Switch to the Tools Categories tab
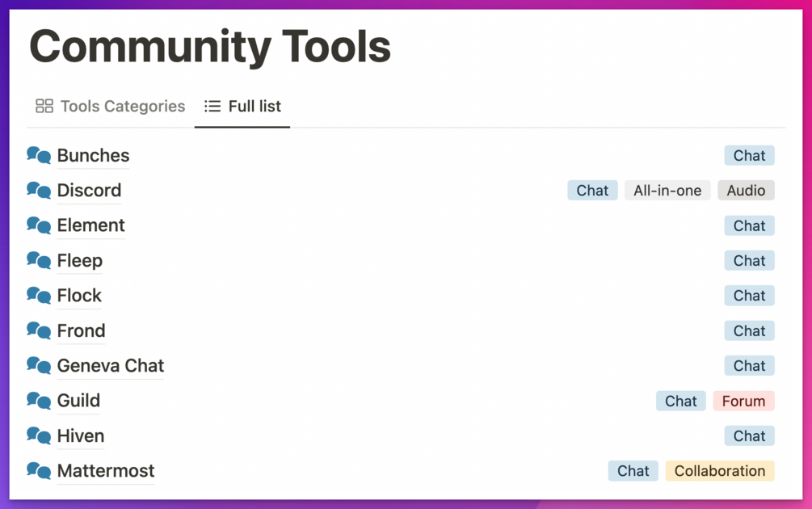 [x=111, y=106]
